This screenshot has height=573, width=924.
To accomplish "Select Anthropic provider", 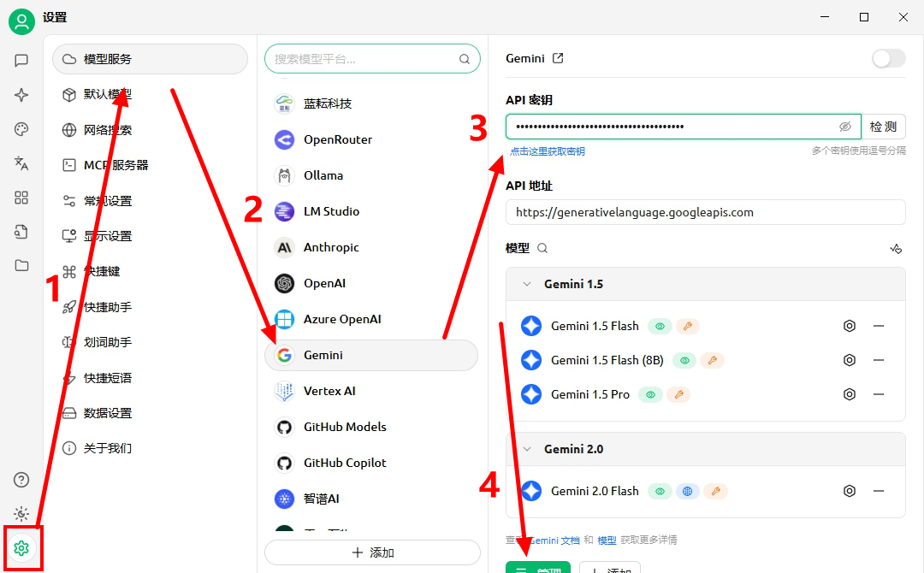I will (371, 247).
